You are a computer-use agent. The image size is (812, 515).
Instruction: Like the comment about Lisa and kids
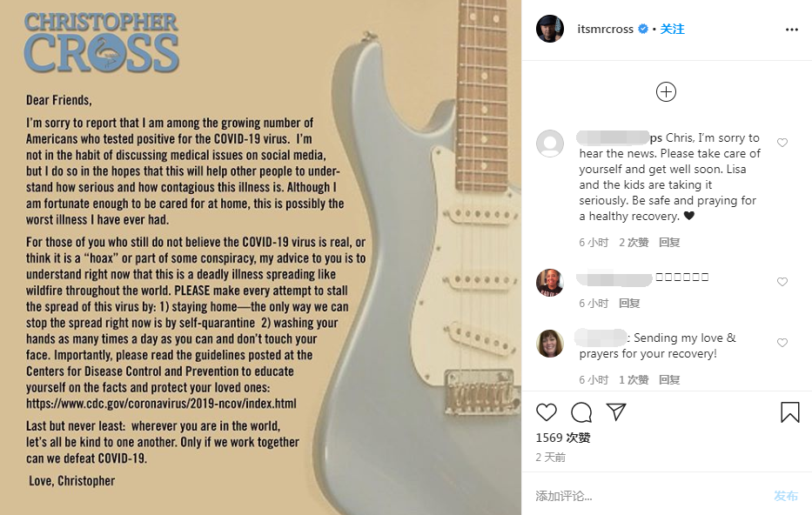pos(782,143)
